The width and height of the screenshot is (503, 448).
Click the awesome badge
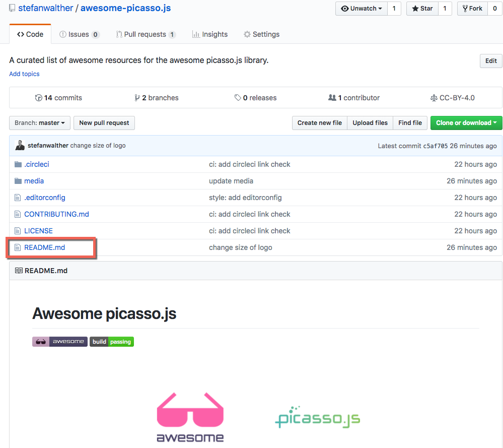[60, 342]
